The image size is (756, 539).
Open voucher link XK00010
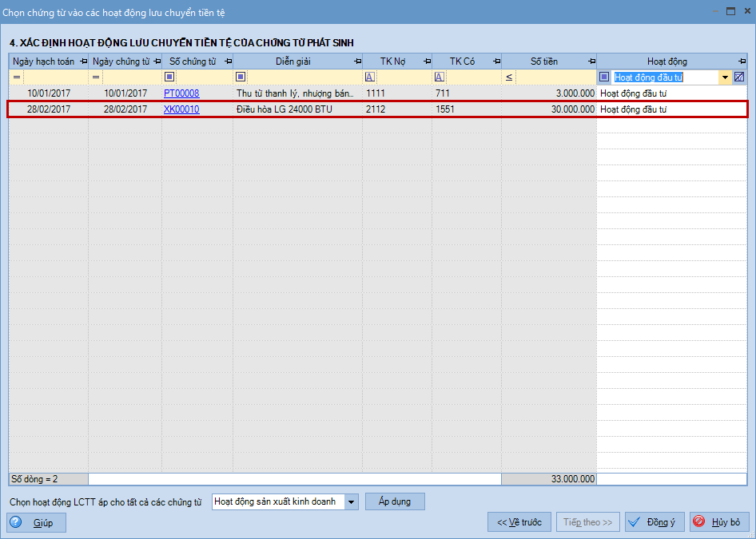(x=181, y=109)
